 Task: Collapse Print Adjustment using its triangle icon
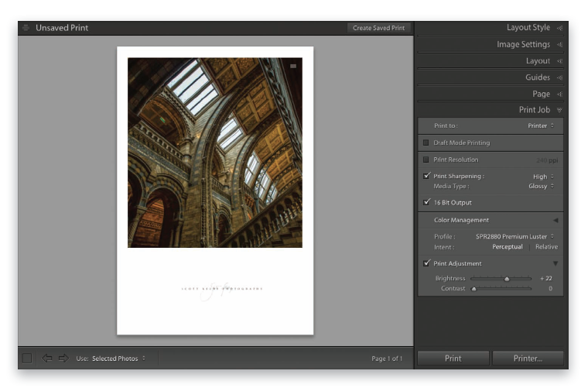[x=555, y=263]
